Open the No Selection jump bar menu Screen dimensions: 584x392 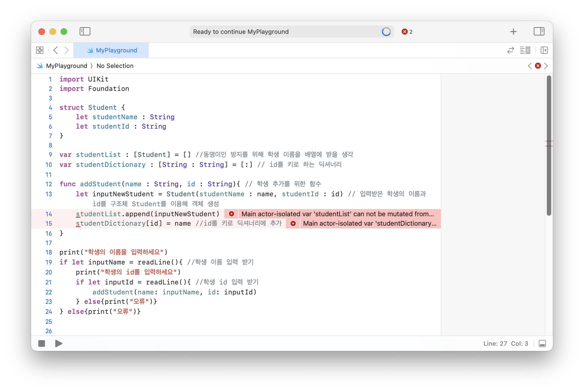point(115,66)
